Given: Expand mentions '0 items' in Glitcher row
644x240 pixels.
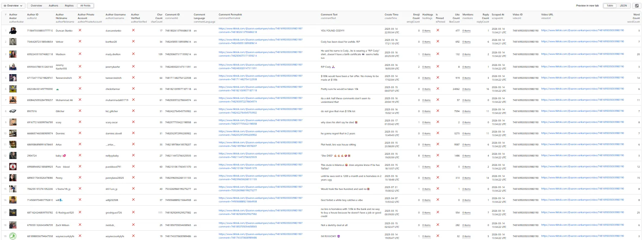Looking at the screenshot, I should [467, 111].
